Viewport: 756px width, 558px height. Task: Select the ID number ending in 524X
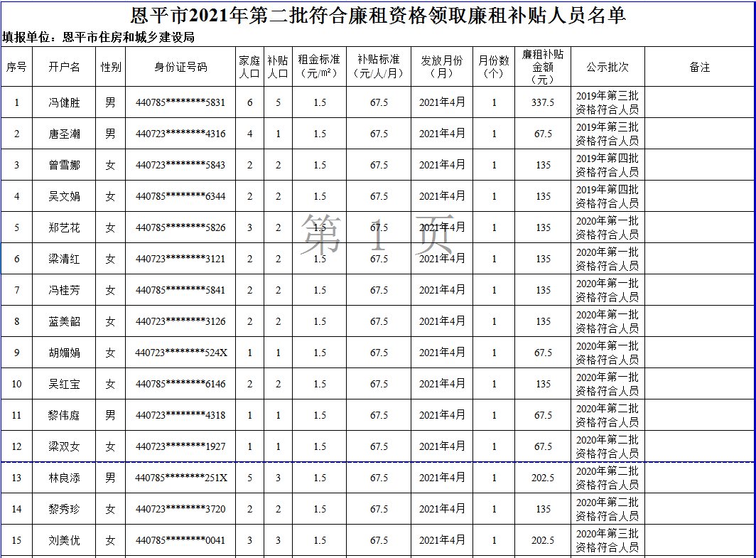coord(180,353)
